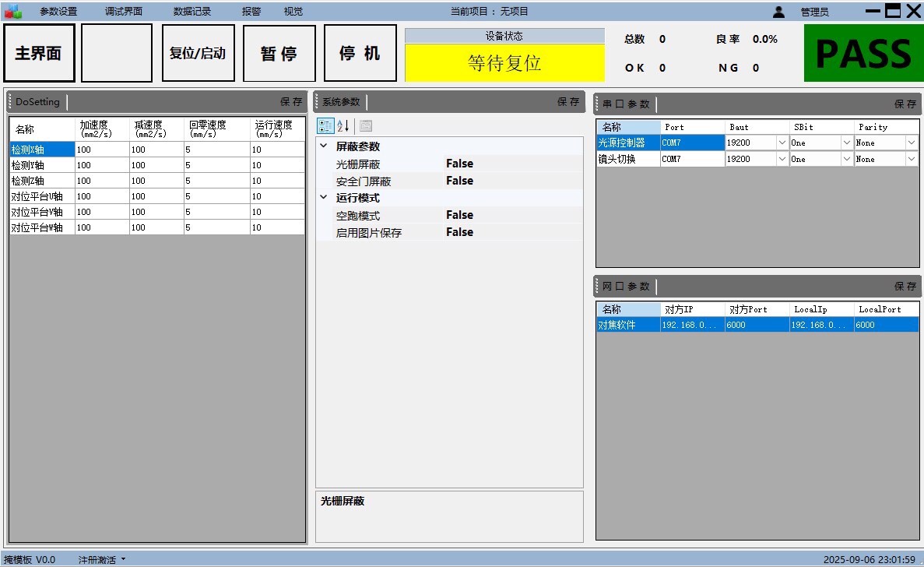Click the 主界面 button
This screenshot has height=567, width=924.
[39, 53]
